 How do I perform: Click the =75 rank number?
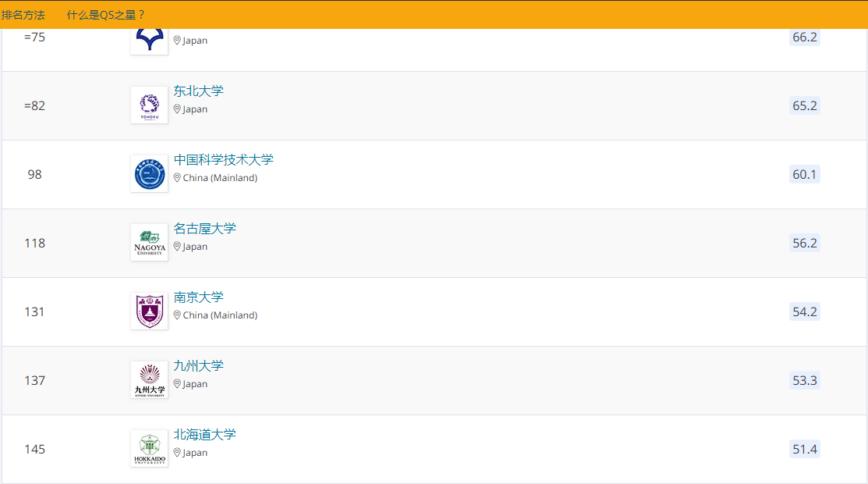[34, 37]
